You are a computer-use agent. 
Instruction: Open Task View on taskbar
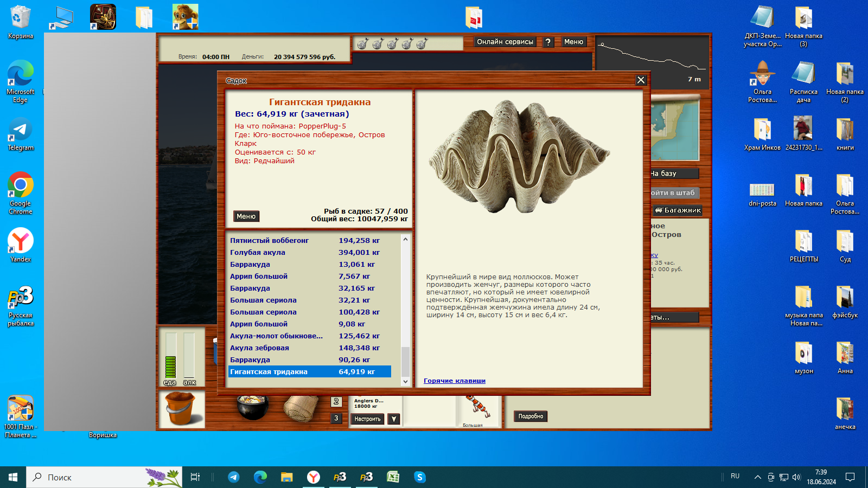[195, 477]
